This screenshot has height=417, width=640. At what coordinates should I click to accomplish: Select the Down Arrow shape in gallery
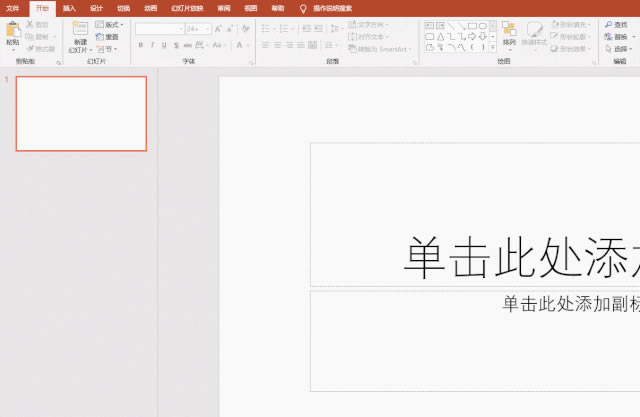click(x=482, y=37)
